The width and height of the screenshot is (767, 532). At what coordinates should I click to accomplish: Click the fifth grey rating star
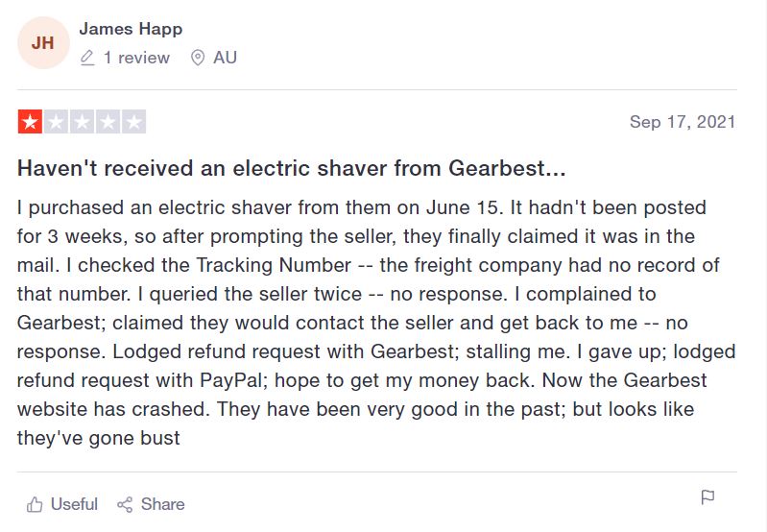click(133, 122)
